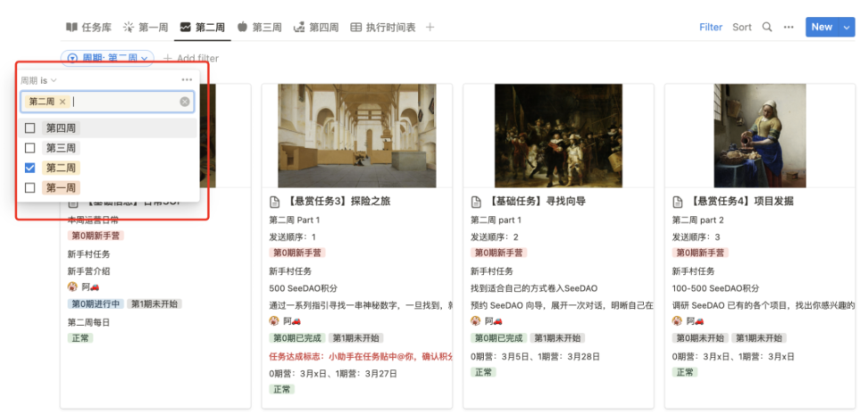Click 正常 tag on 寻找向导 card
Image resolution: width=868 pixels, height=414 pixels.
coord(484,373)
